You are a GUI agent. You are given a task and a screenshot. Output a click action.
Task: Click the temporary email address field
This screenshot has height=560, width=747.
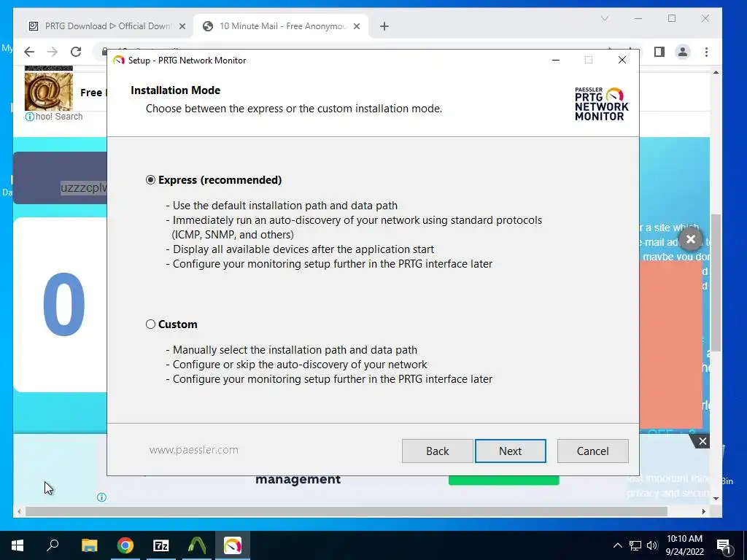point(61,178)
